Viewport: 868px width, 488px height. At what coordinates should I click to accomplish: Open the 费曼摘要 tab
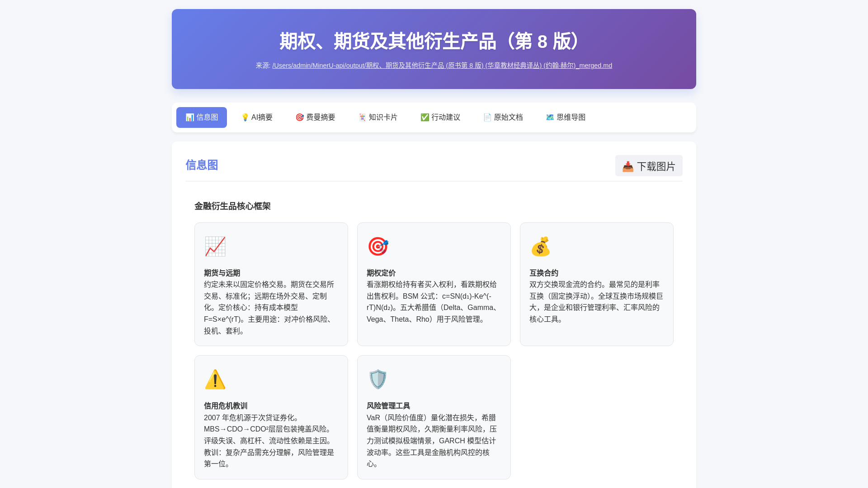coord(315,117)
